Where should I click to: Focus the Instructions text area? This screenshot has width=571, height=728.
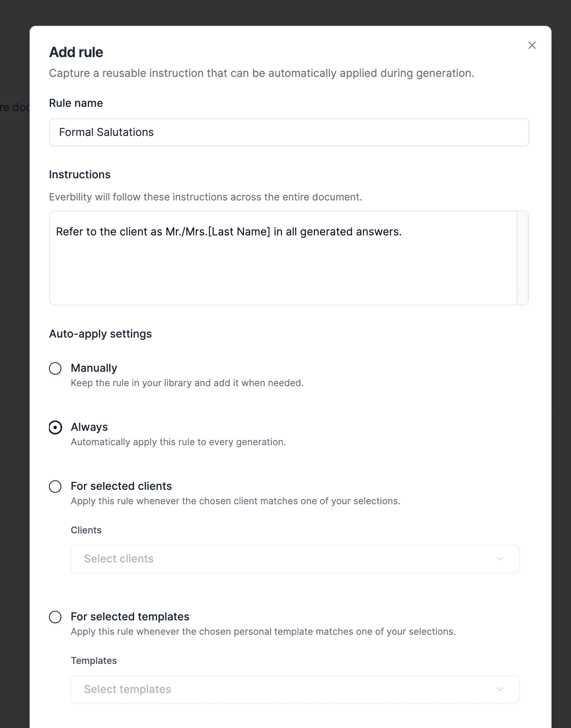(283, 258)
